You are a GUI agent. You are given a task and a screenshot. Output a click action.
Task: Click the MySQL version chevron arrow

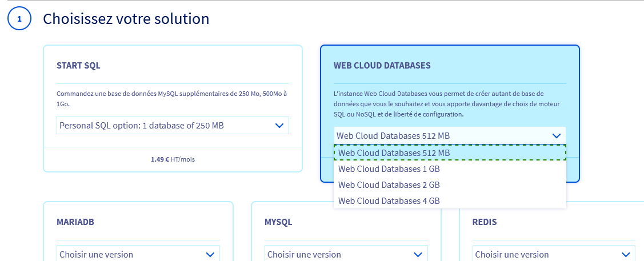[418, 255]
